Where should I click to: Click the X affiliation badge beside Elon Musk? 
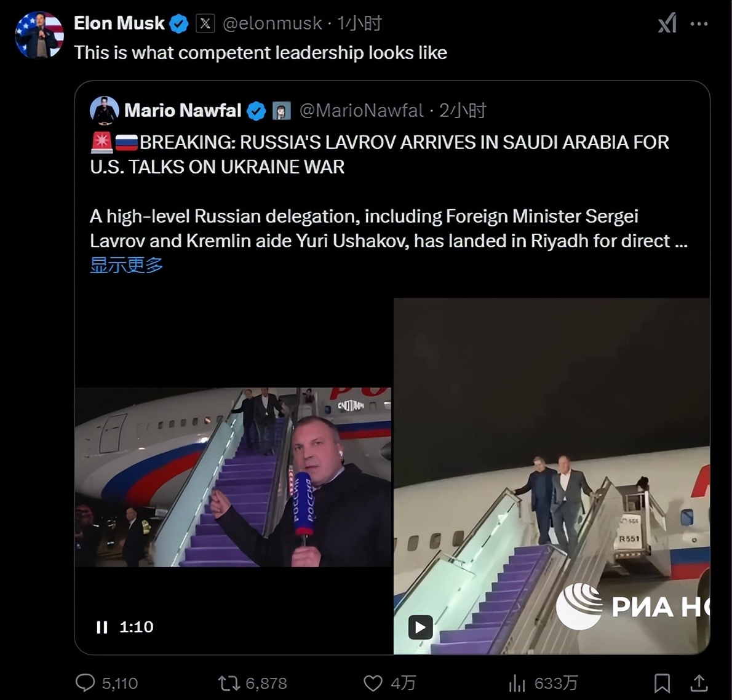[205, 23]
